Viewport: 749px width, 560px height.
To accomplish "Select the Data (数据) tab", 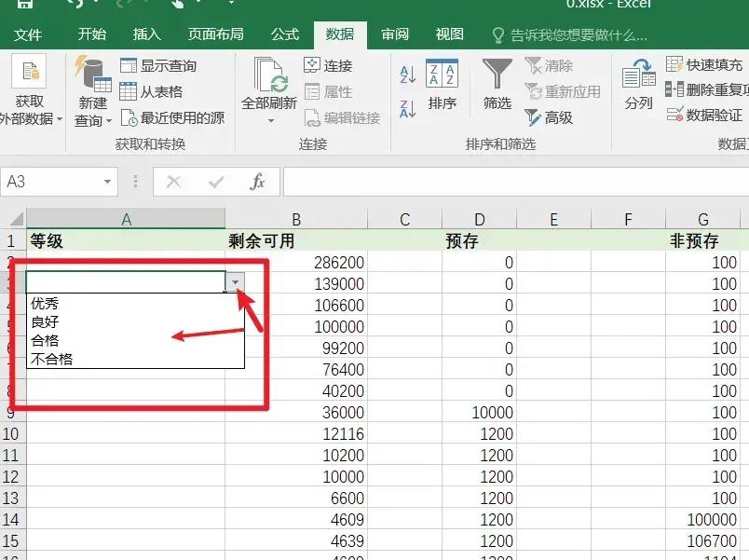I will point(340,34).
